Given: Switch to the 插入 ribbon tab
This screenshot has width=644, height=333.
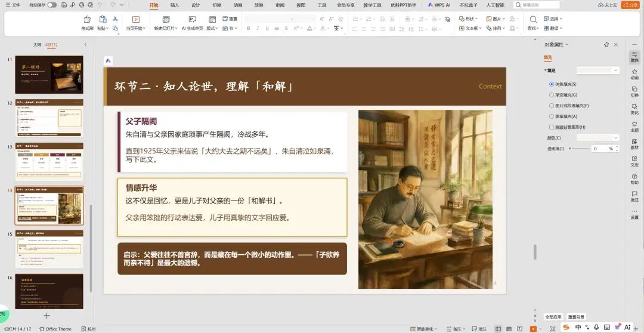Looking at the screenshot, I should tap(175, 5).
